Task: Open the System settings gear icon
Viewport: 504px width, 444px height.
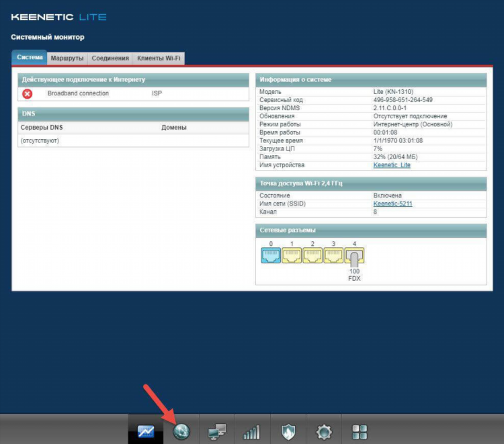Action: click(x=324, y=432)
